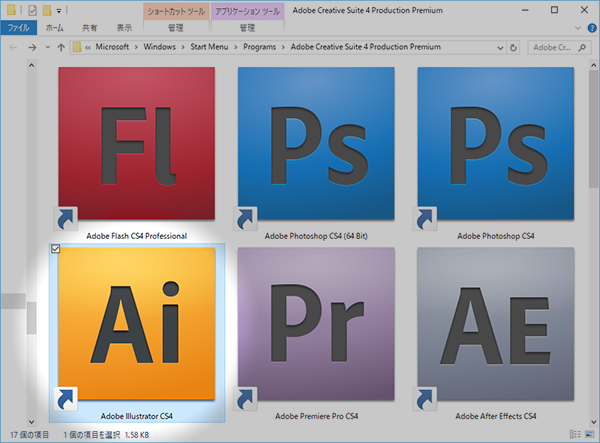Click the properties quick access icon
This screenshot has width=600, height=443.
(33, 10)
